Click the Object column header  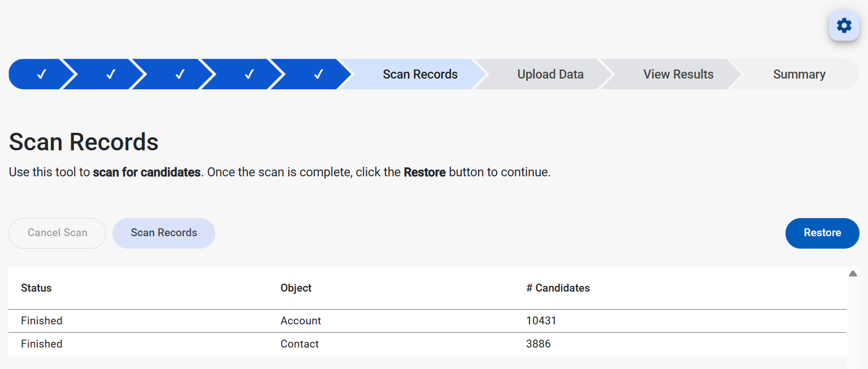pos(296,288)
